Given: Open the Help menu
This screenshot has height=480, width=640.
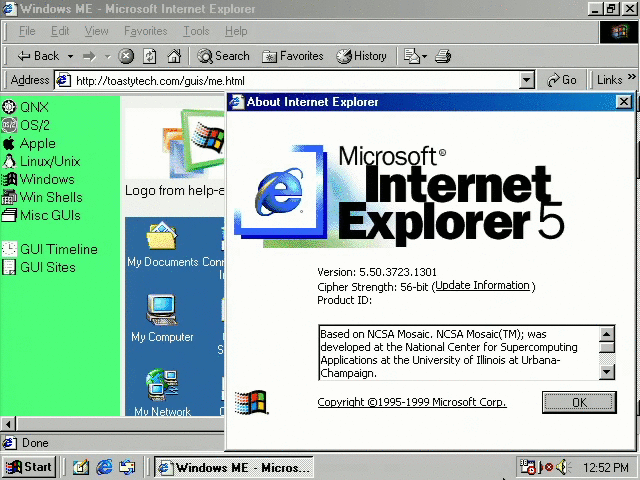Looking at the screenshot, I should (236, 31).
